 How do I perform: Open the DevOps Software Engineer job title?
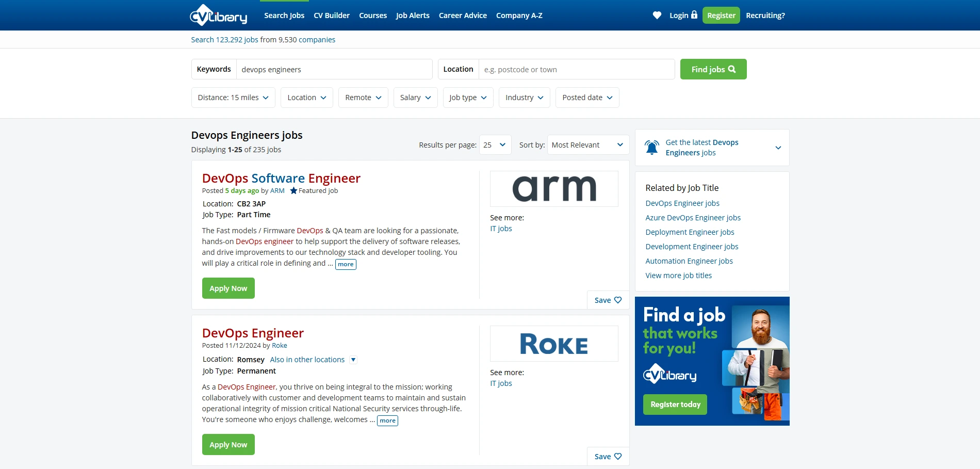[281, 178]
